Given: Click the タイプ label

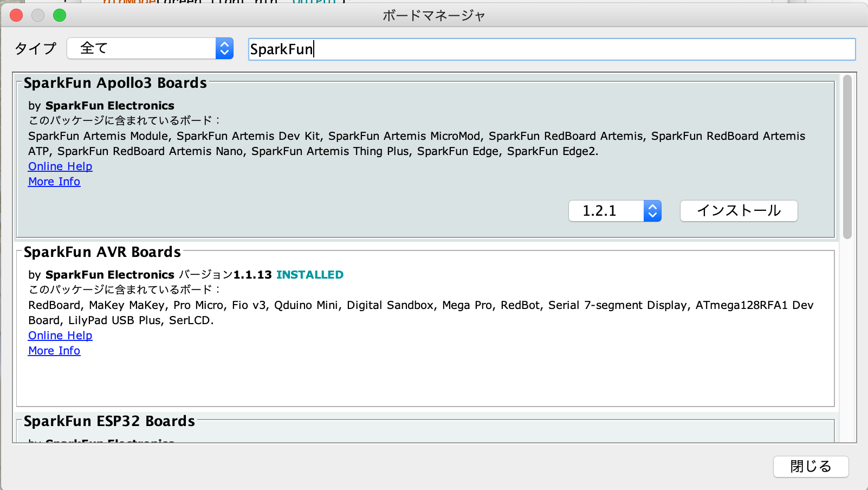Looking at the screenshot, I should pos(35,49).
